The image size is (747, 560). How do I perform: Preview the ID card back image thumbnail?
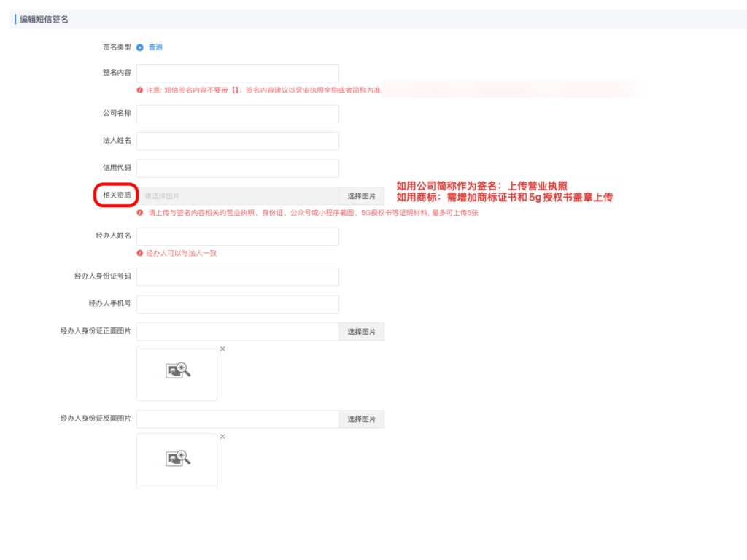(177, 460)
